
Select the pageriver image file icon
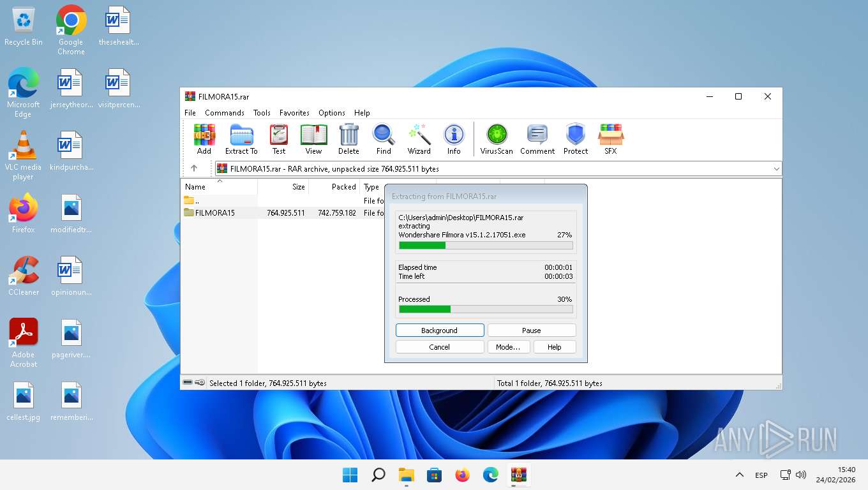coord(71,339)
